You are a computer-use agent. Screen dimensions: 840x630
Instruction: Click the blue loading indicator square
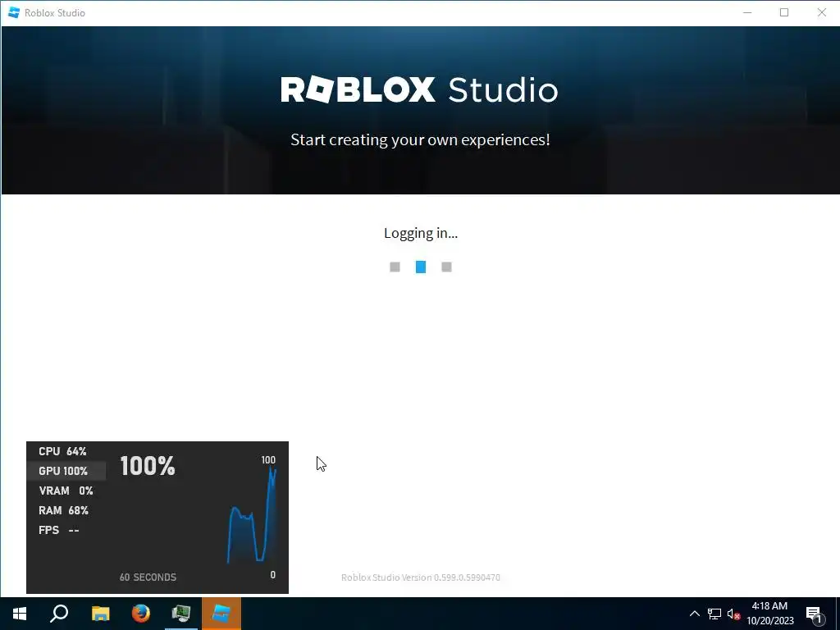pyautogui.click(x=421, y=267)
